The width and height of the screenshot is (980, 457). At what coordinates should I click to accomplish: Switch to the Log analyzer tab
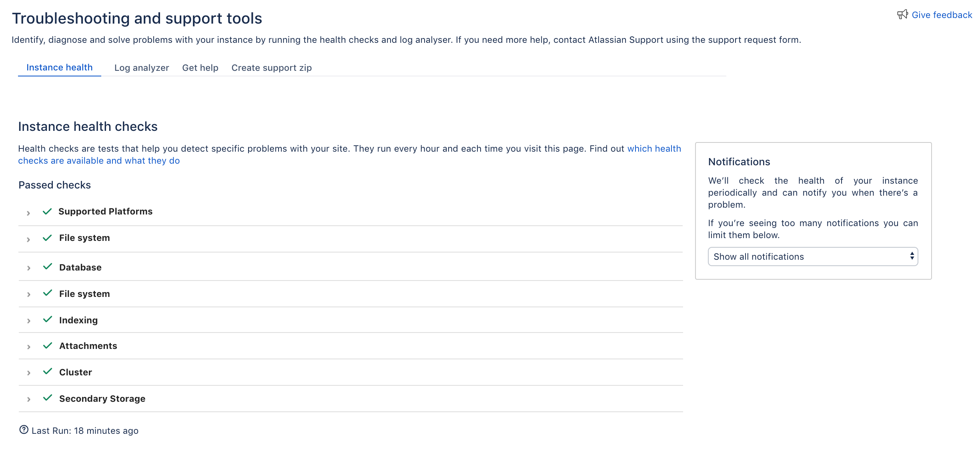[142, 67]
